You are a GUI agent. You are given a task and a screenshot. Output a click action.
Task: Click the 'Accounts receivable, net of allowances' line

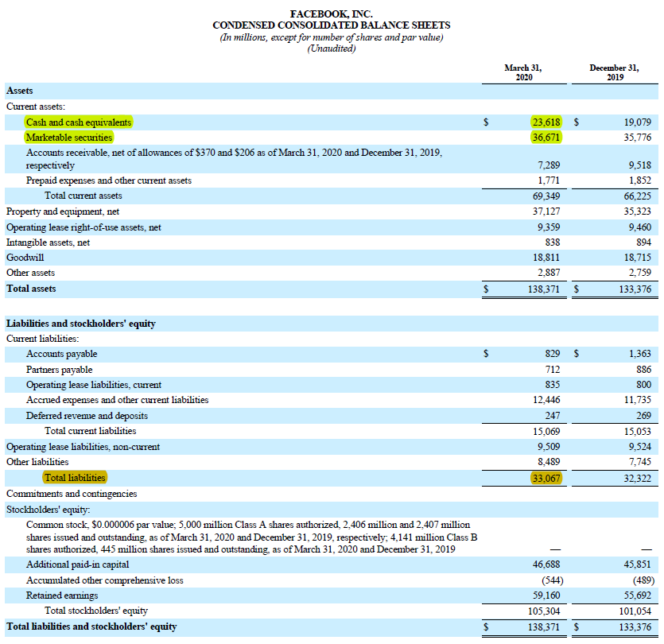pyautogui.click(x=234, y=159)
